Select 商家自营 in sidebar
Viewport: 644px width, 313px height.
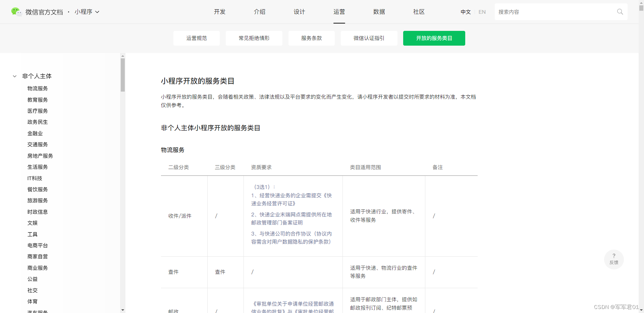coord(38,257)
